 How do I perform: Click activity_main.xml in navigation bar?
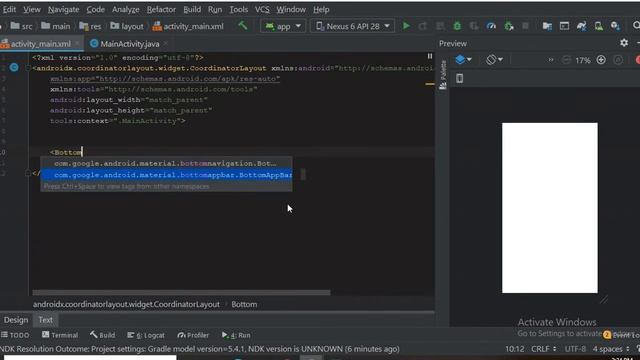coord(188,26)
